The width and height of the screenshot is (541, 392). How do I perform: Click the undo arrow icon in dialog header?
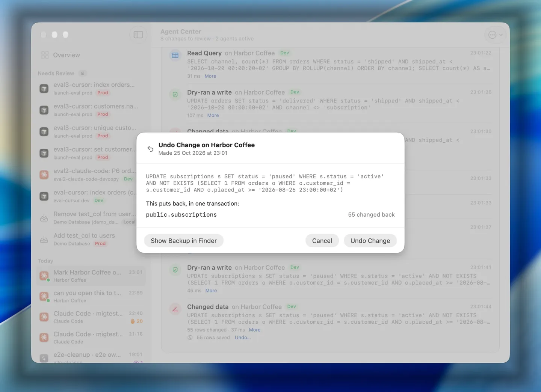150,149
